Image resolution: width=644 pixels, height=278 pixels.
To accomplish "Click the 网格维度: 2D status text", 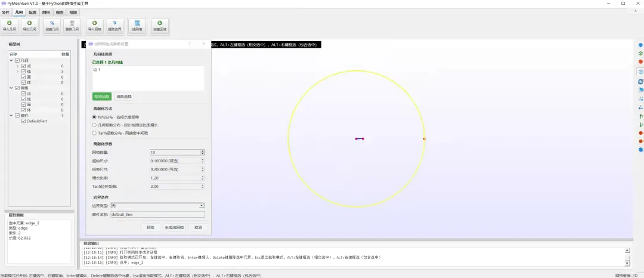I will [626, 276].
